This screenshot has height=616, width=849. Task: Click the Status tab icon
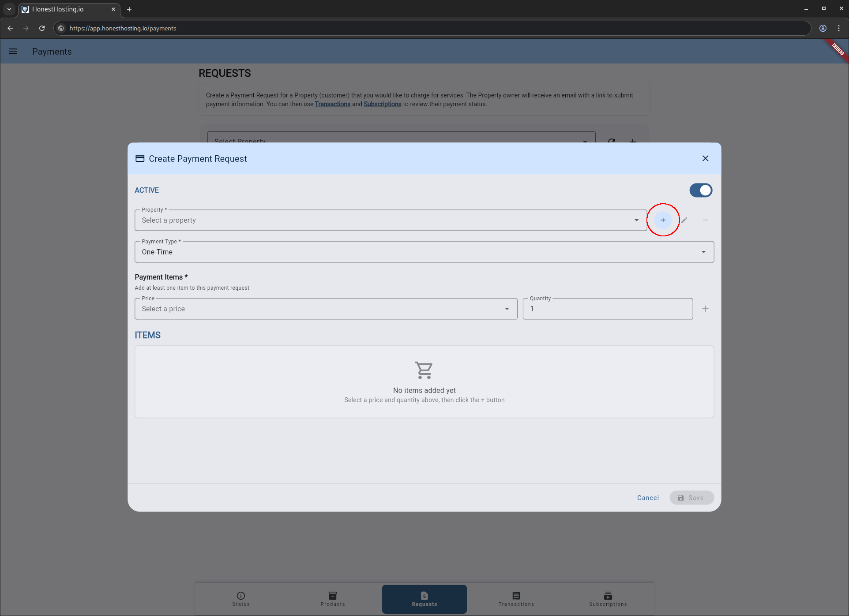[241, 596]
